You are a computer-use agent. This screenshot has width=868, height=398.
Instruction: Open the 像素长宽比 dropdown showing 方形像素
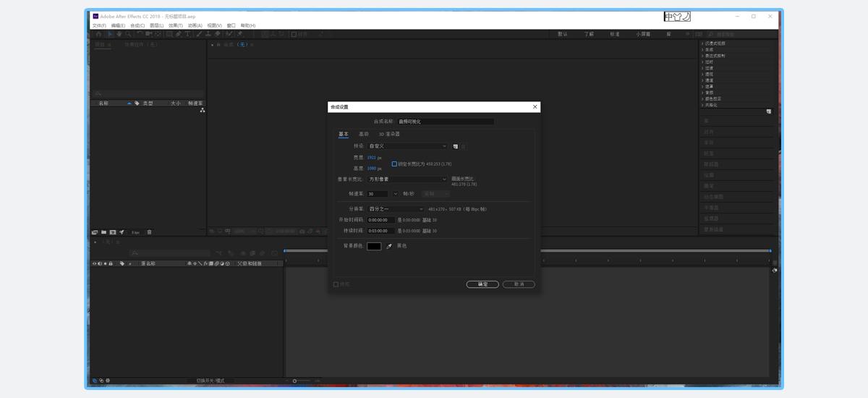tap(408, 179)
